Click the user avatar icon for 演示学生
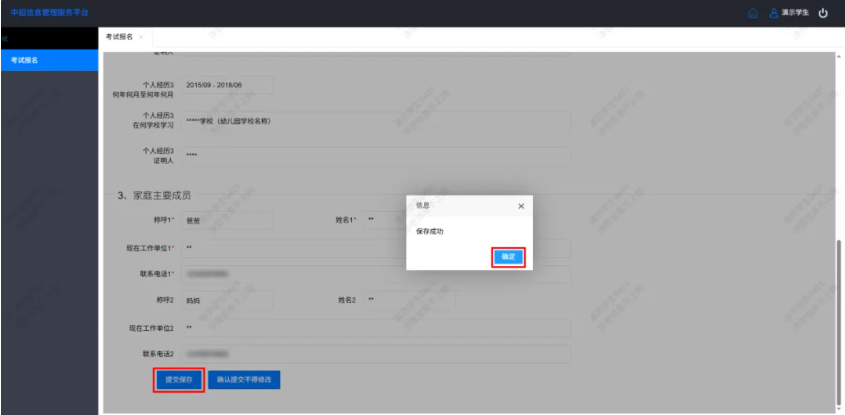 point(773,13)
